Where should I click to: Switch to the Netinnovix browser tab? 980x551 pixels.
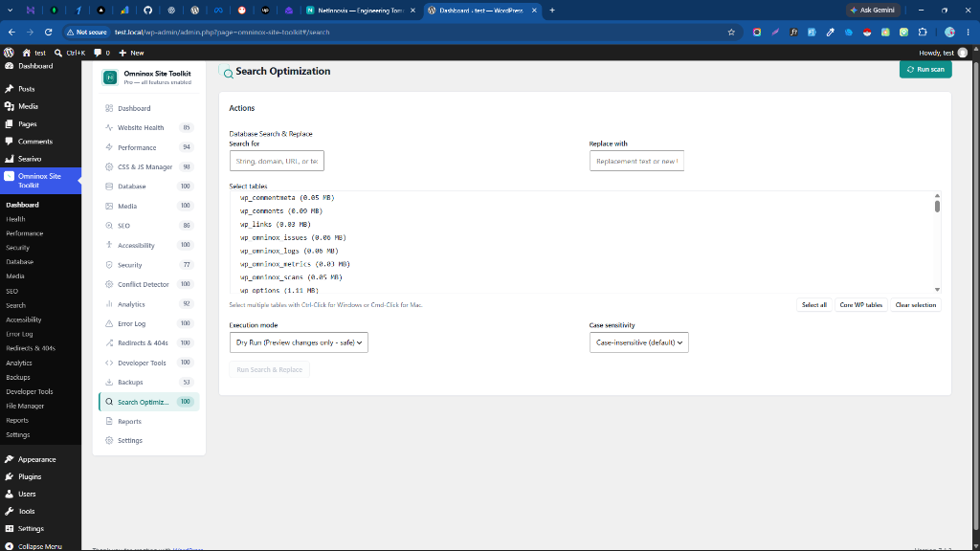click(361, 10)
